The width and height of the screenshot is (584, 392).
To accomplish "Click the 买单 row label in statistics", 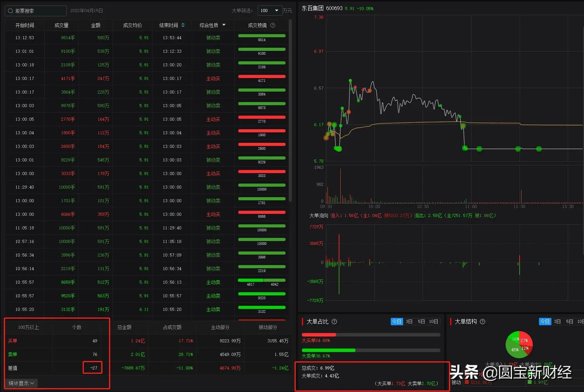I will (12, 341).
